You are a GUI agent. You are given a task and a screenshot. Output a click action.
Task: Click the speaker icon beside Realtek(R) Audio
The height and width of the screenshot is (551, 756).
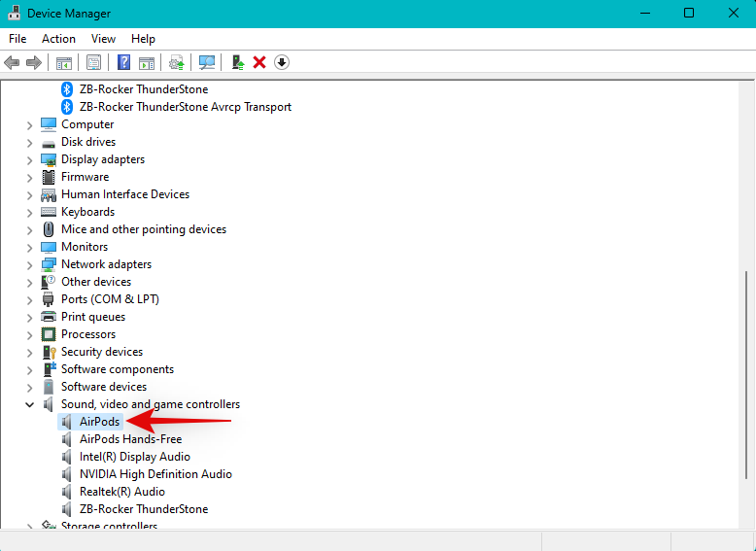coord(66,492)
